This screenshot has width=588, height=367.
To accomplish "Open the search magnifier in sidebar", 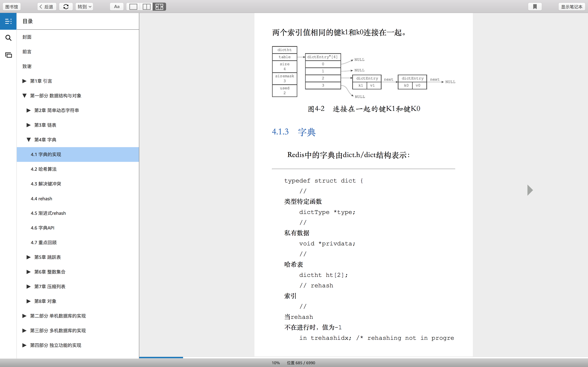I will click(8, 38).
